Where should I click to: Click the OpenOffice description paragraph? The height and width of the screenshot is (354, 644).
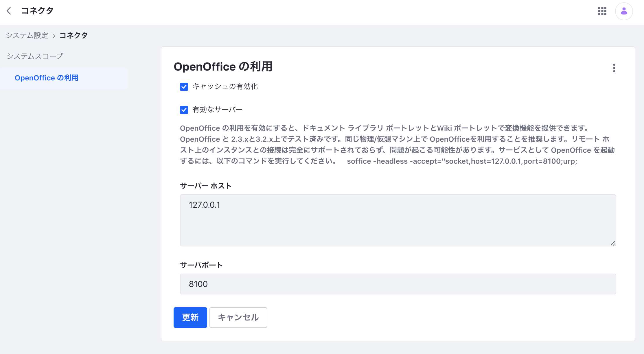[397, 145]
